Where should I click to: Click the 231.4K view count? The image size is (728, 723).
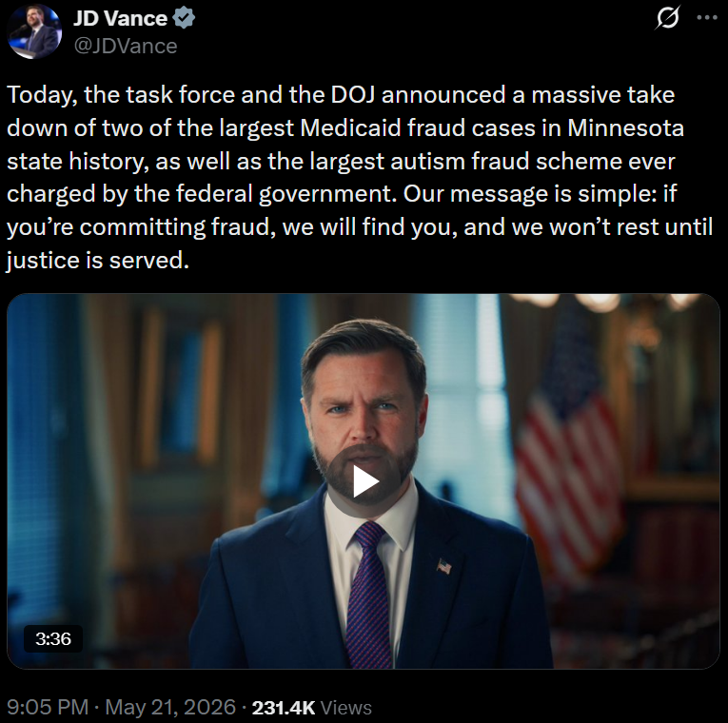coord(284,708)
